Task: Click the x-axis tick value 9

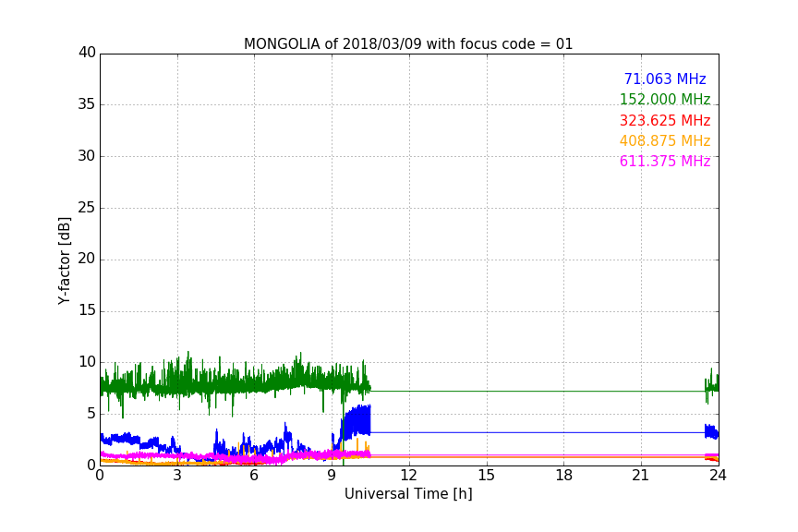Action: pos(332,476)
